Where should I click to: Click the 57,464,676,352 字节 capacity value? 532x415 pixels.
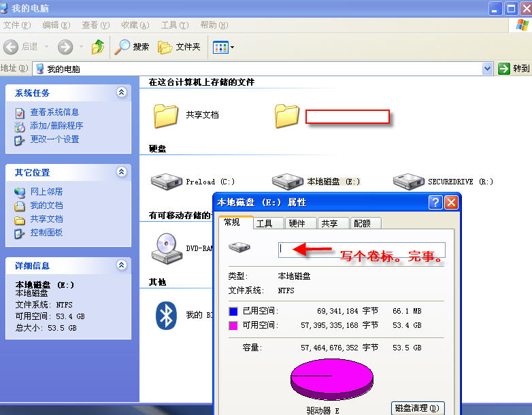pos(339,348)
